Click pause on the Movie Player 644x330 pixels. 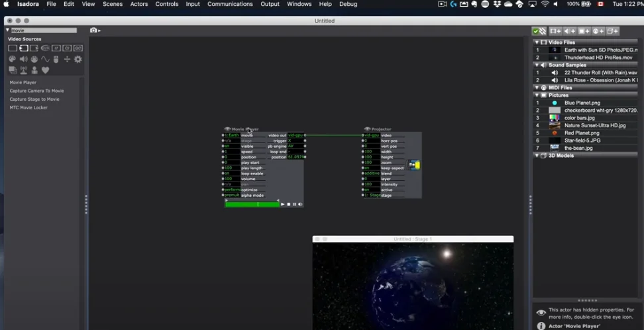(x=294, y=204)
